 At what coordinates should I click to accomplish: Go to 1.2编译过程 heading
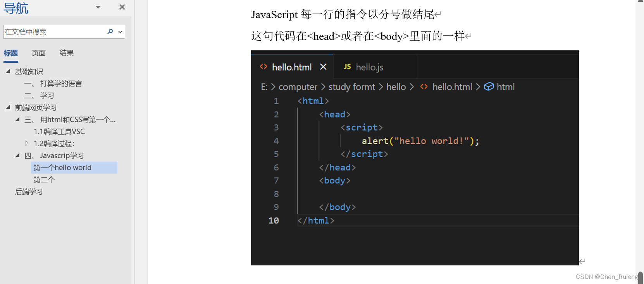point(54,144)
